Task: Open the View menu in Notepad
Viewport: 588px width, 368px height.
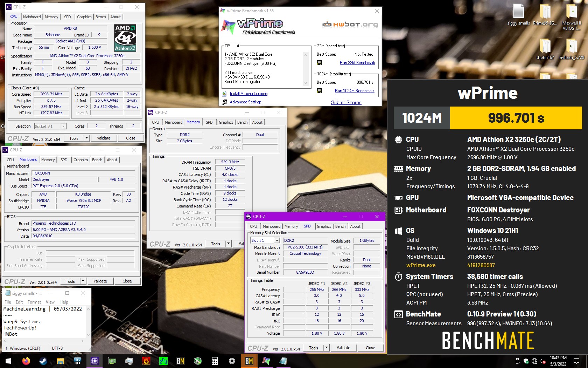Action: [x=50, y=302]
